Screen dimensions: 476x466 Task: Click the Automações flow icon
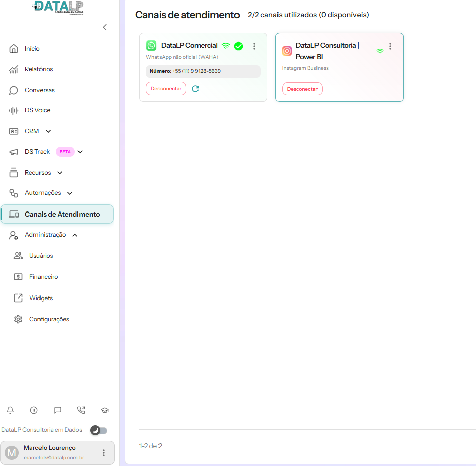tap(14, 193)
